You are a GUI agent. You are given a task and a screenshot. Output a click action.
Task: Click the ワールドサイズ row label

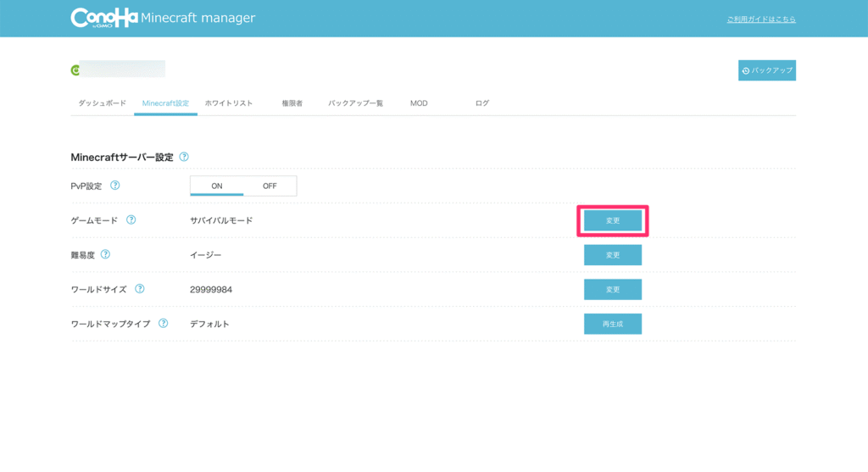(98, 290)
